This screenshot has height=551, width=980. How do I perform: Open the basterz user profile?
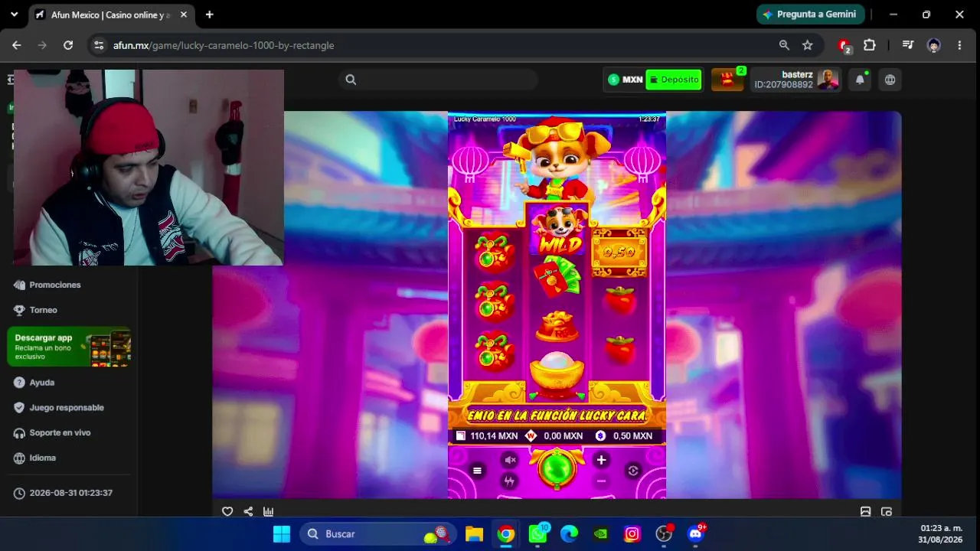tap(795, 80)
